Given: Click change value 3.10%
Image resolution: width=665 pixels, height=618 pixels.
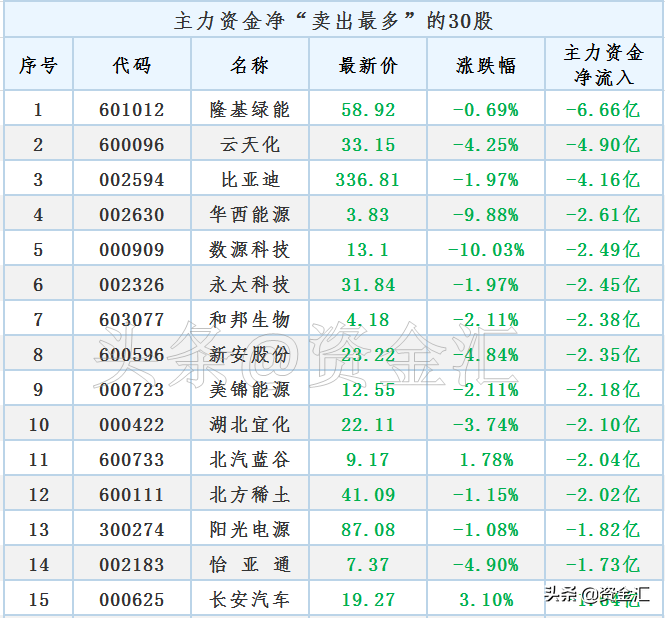Looking at the screenshot, I should point(486,600).
